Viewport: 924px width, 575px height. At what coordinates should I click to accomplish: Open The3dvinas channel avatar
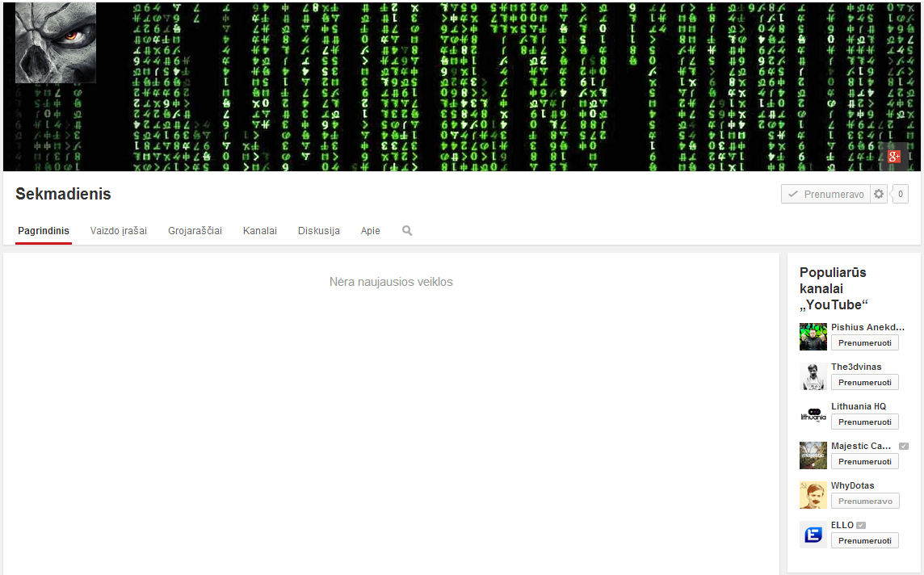pos(813,376)
